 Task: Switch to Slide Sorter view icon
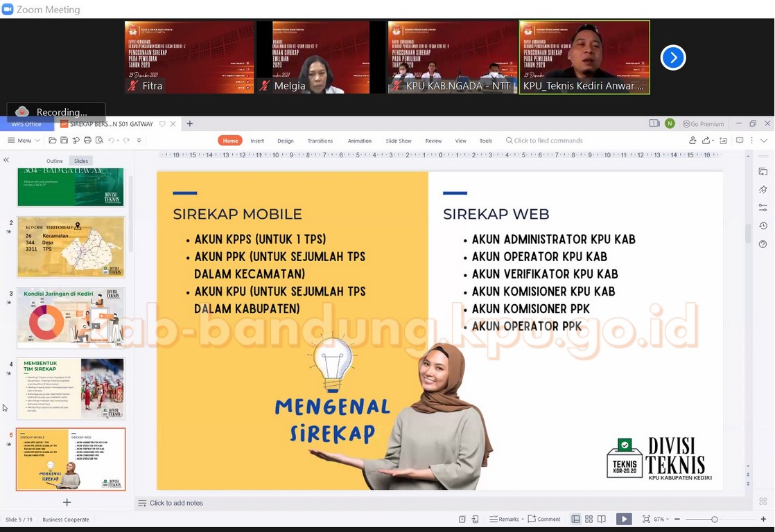click(x=589, y=519)
